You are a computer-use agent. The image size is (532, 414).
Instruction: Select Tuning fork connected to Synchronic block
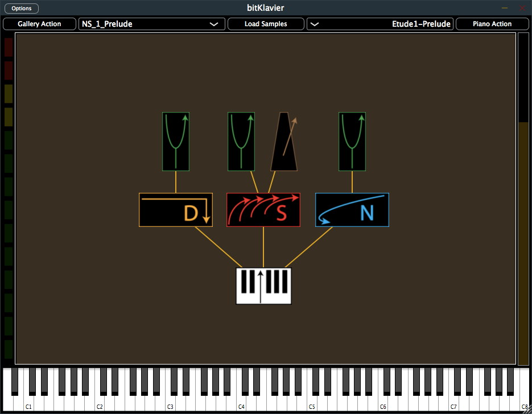coord(241,142)
